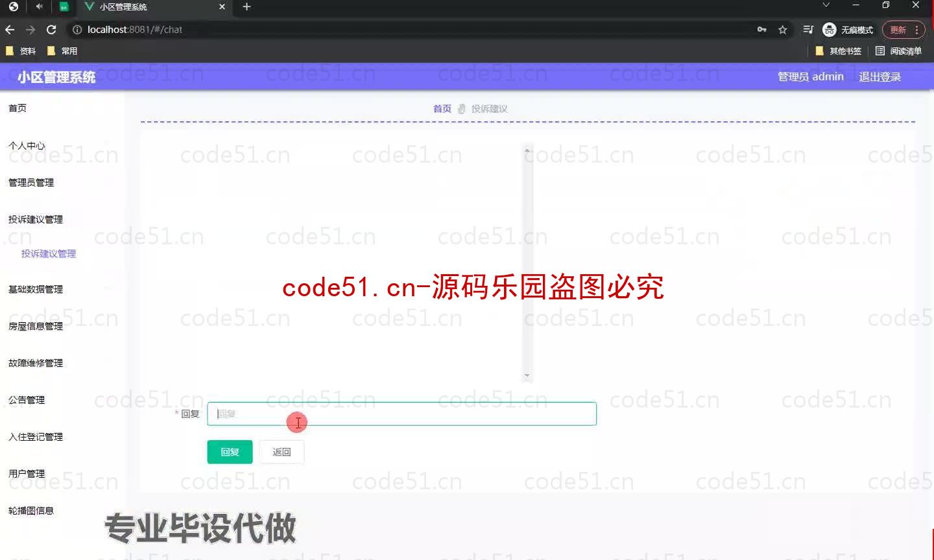934x560 pixels.
Task: Expand 公告管理 sidebar menu
Action: pos(27,401)
